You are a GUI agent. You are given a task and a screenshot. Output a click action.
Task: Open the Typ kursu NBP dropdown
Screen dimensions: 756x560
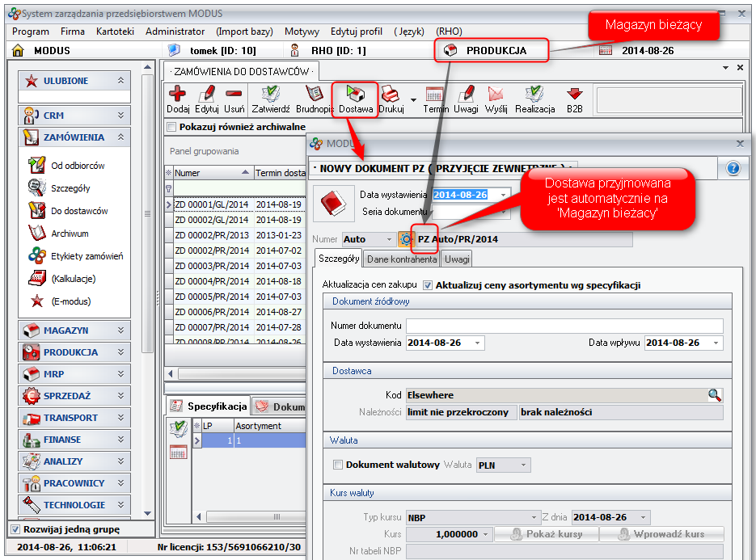[534, 518]
